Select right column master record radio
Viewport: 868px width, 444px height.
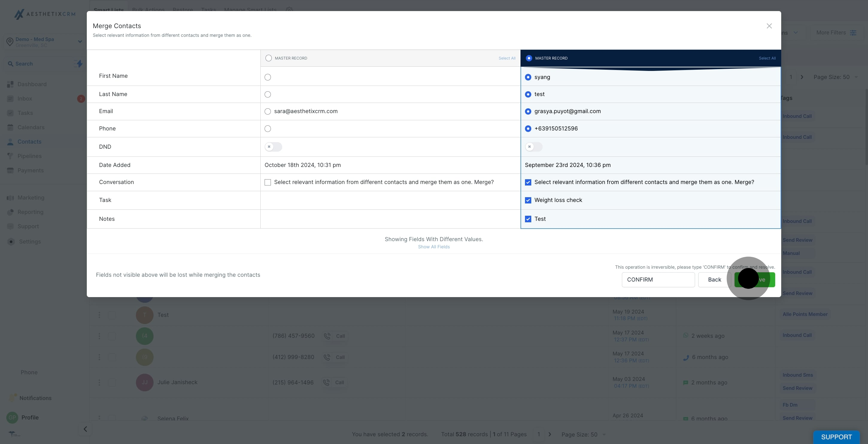pos(529,58)
